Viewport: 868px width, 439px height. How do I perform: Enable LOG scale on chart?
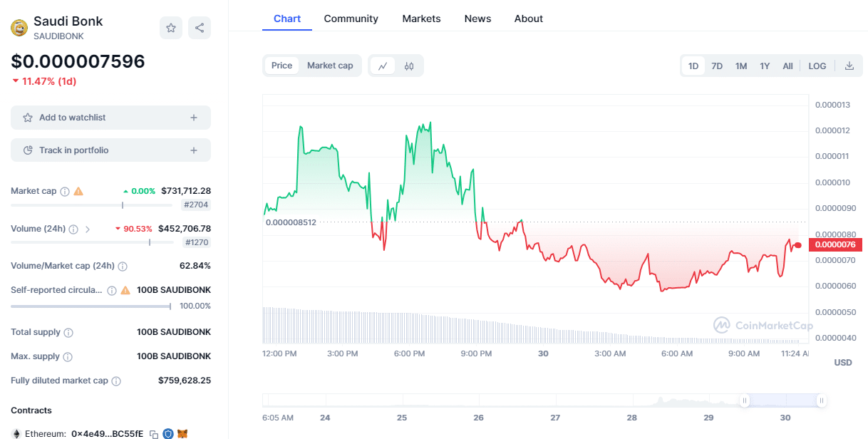(x=817, y=66)
